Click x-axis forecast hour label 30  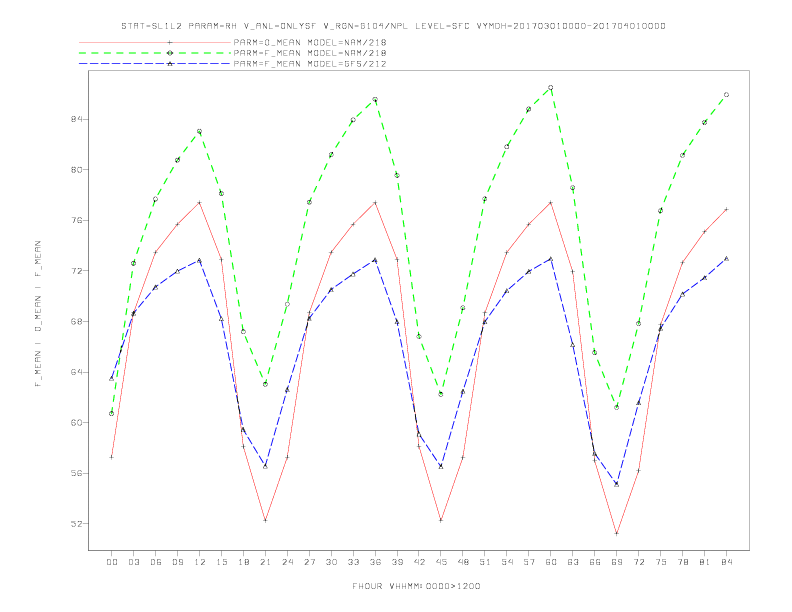[331, 562]
